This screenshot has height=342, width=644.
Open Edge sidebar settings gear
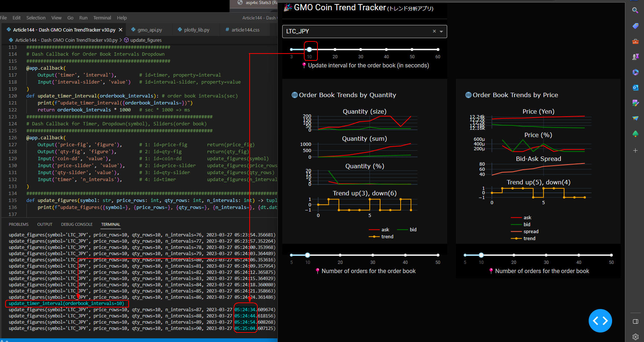(x=635, y=337)
